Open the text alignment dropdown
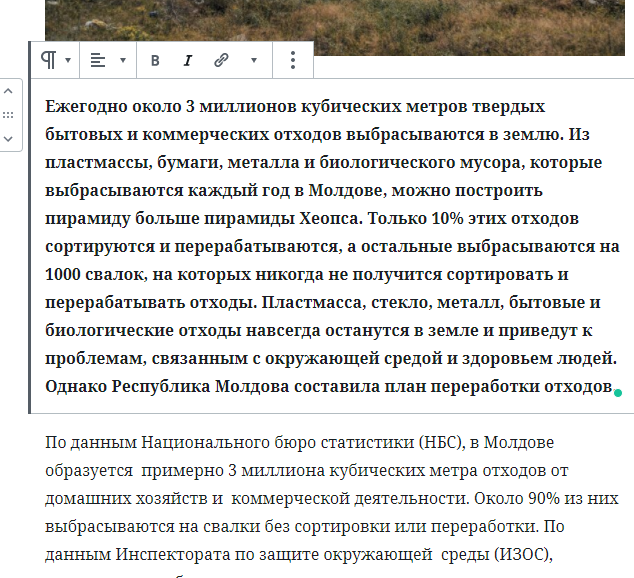The width and height of the screenshot is (634, 578). point(108,60)
